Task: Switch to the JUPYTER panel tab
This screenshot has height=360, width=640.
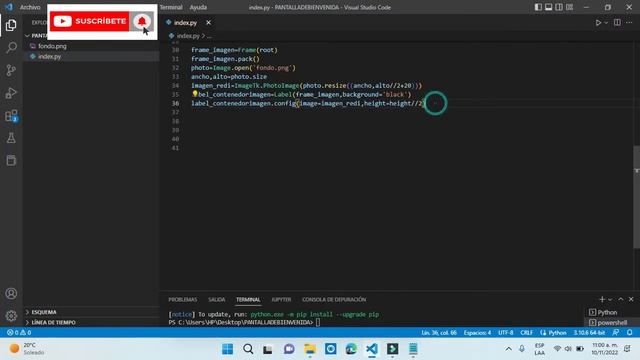Action: tap(281, 300)
